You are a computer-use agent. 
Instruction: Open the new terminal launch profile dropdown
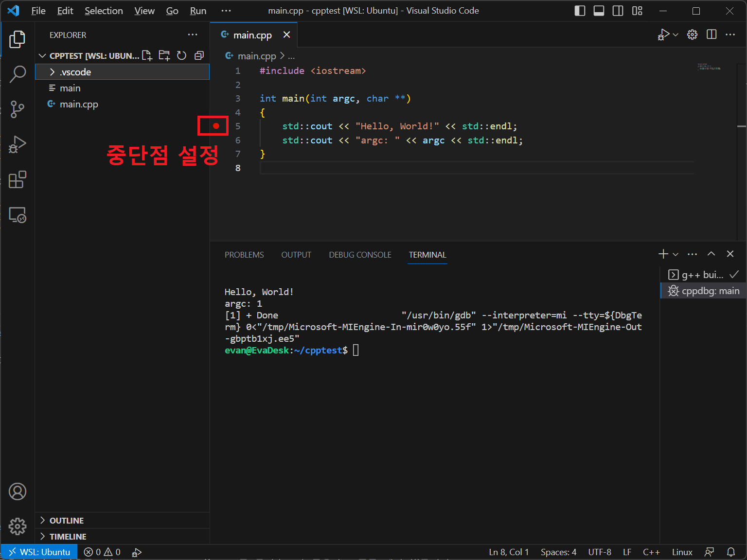(676, 254)
